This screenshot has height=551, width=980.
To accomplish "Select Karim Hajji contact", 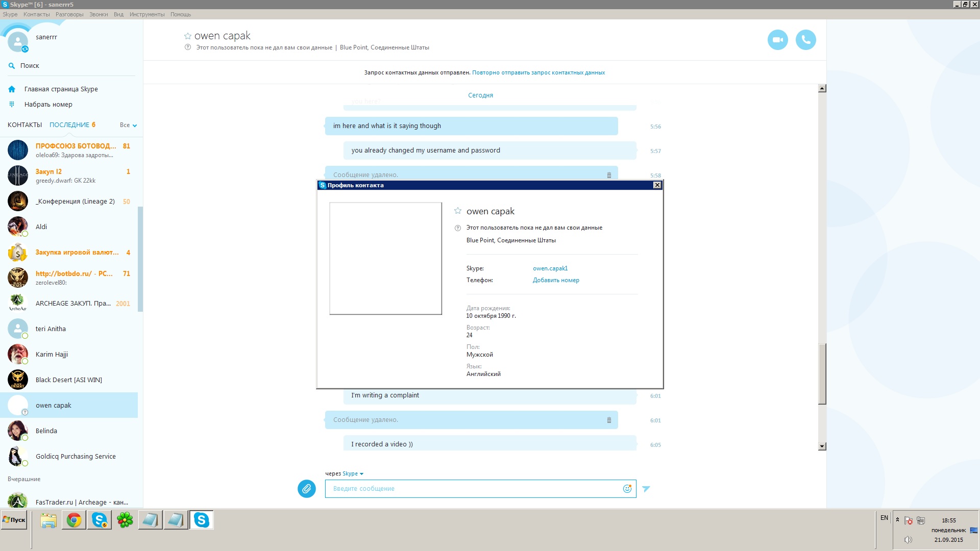I will (69, 354).
